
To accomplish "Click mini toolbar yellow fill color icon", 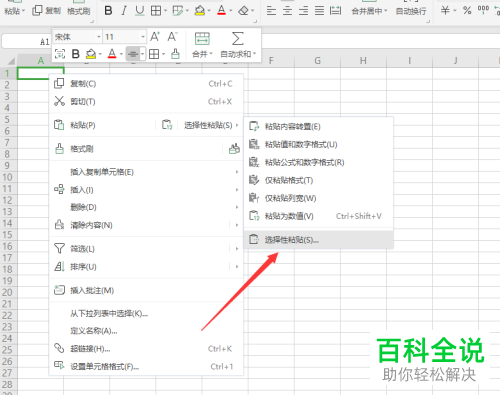I will [91, 54].
